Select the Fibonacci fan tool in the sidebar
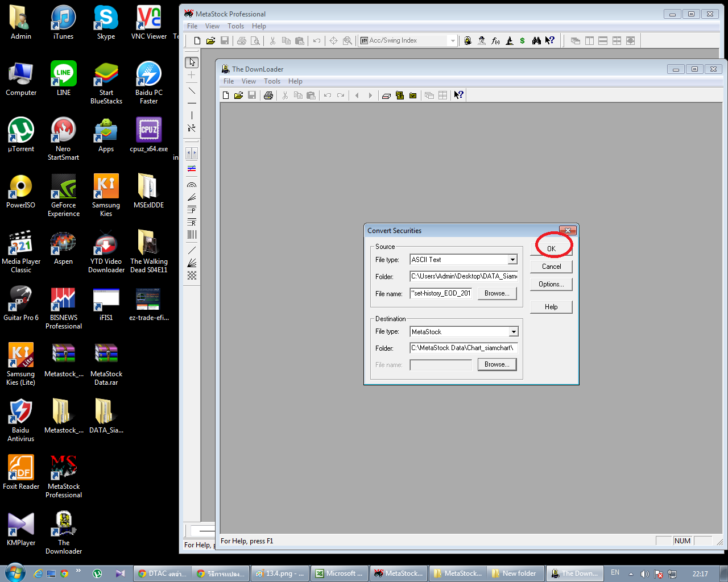The image size is (728, 582). pos(192,197)
